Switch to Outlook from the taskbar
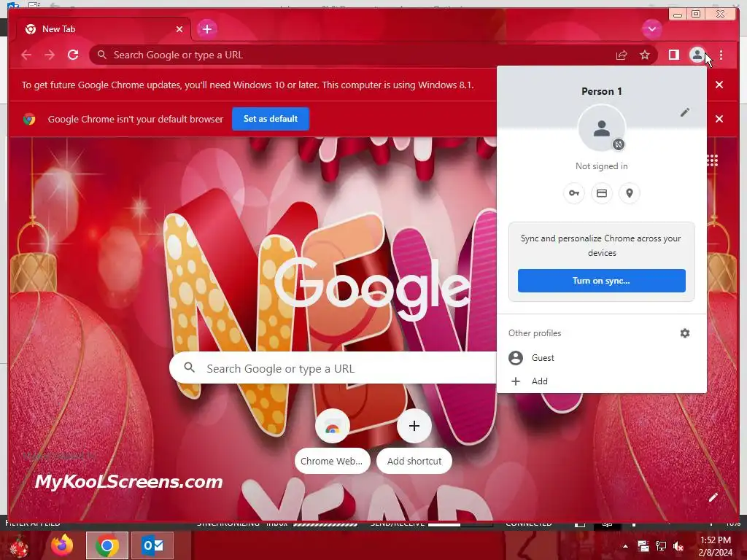This screenshot has width=747, height=560. tap(152, 545)
